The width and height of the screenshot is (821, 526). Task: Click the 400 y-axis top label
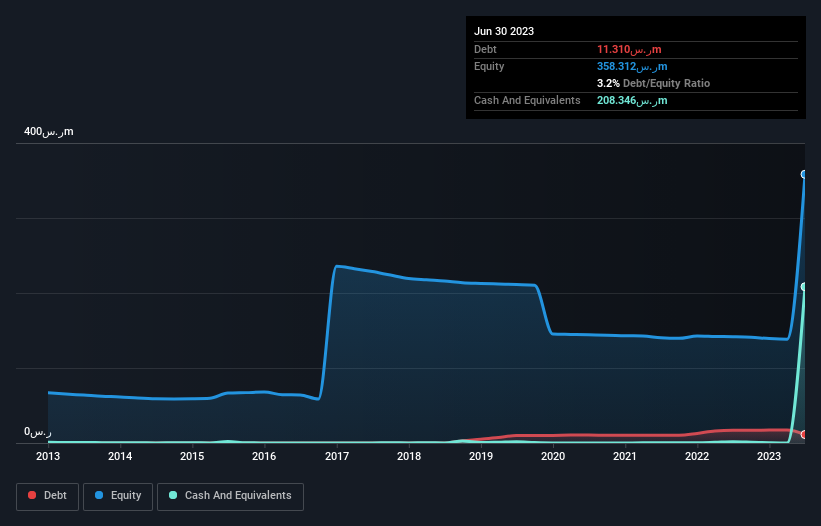click(x=49, y=131)
